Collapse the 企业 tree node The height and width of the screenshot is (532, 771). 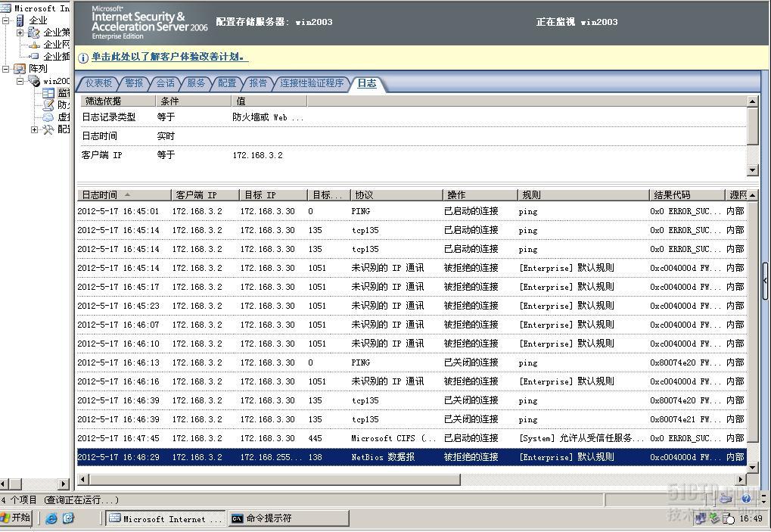(6, 20)
